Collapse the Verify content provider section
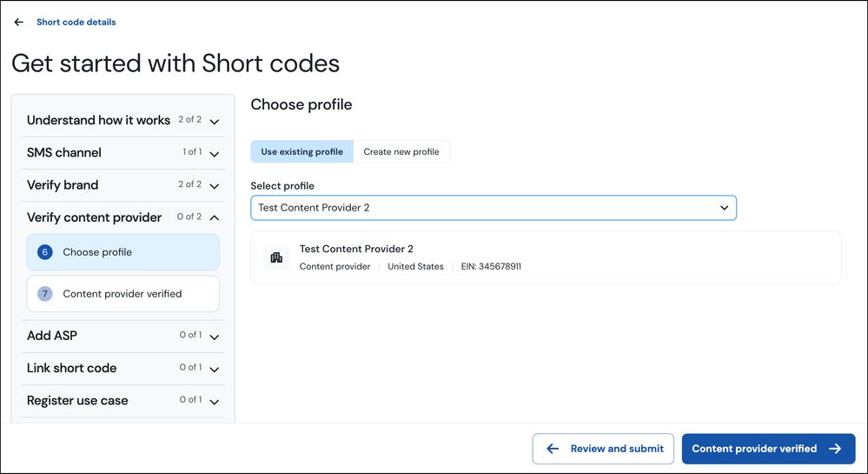The image size is (868, 474). tap(215, 218)
